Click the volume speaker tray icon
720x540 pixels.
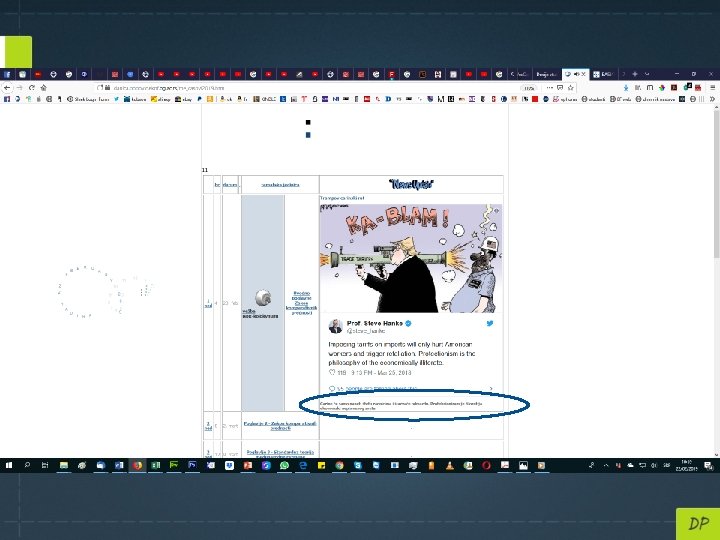pyautogui.click(x=654, y=465)
